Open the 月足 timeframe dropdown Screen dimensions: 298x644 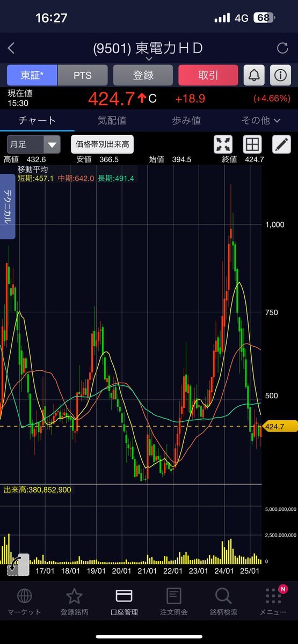33,144
